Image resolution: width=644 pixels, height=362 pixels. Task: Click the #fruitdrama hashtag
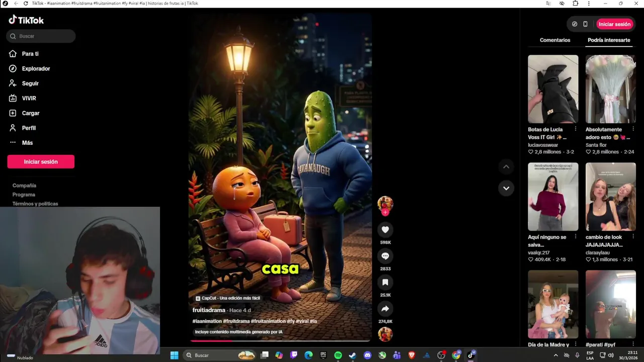click(x=236, y=321)
